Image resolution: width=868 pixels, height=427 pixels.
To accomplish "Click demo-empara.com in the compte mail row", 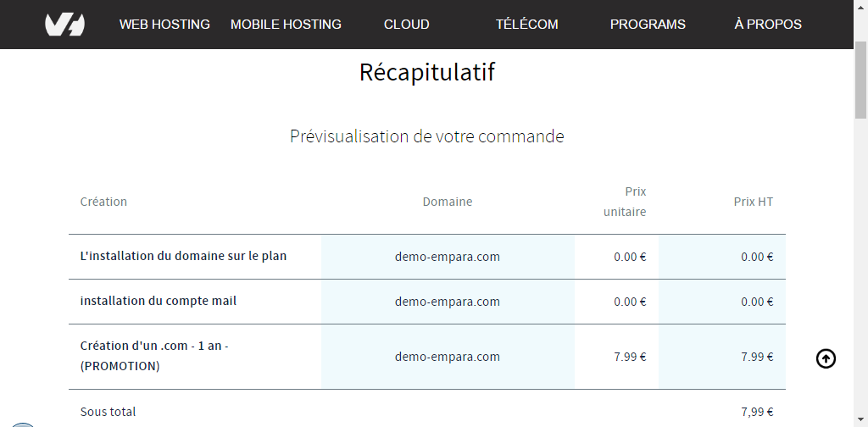I will pyautogui.click(x=448, y=302).
